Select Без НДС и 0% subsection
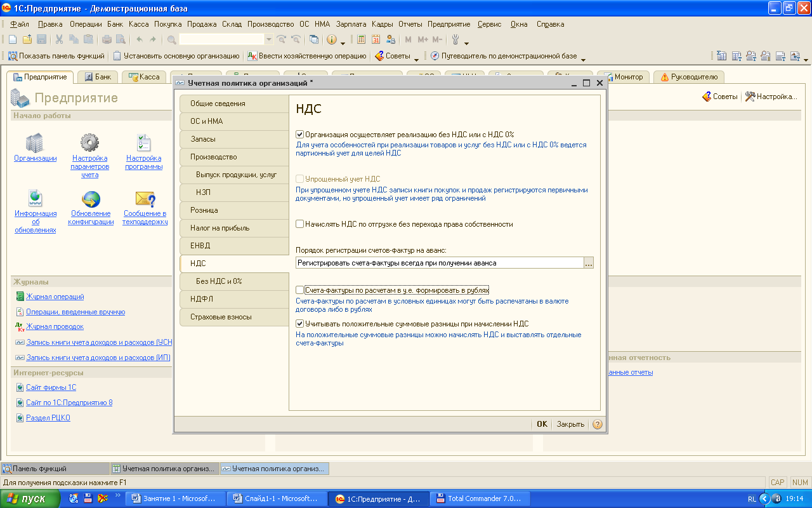The height and width of the screenshot is (508, 812). coord(234,281)
